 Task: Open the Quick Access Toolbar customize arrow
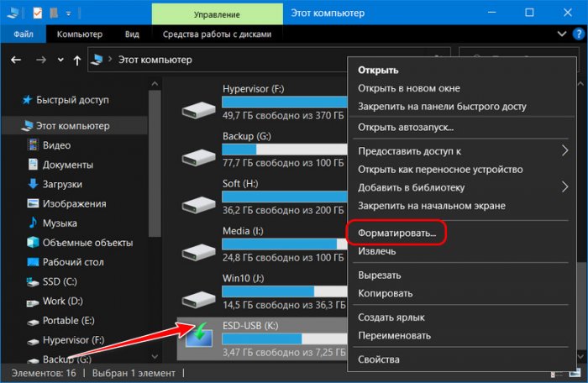point(68,14)
